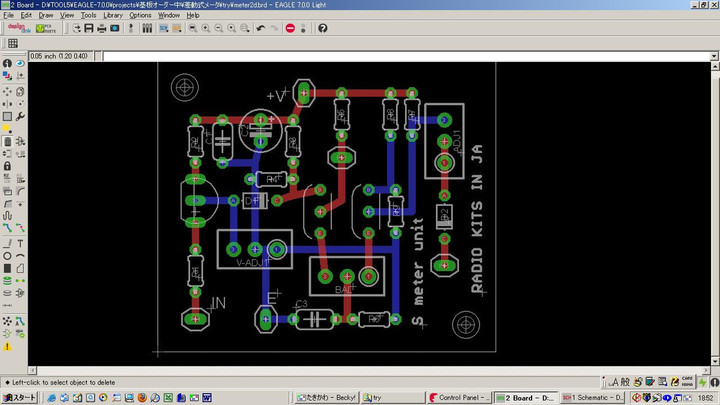
Task: Click the command line input field
Action: (x=400, y=56)
